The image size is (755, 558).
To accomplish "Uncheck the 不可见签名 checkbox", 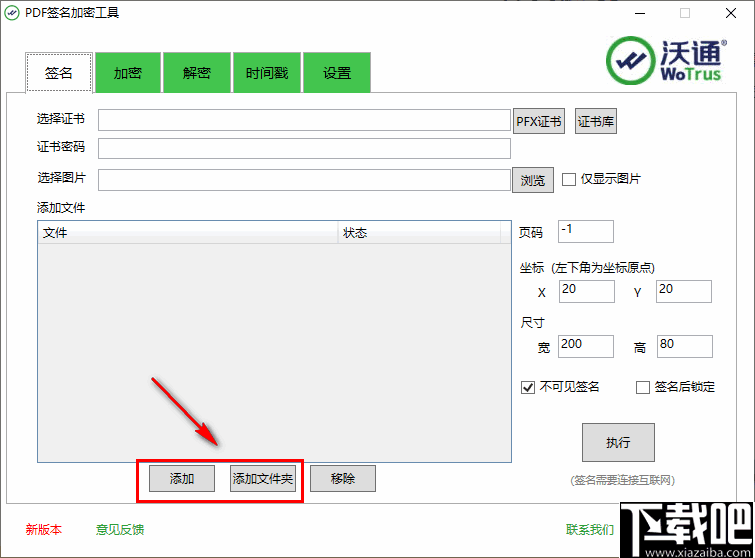I will click(x=528, y=387).
